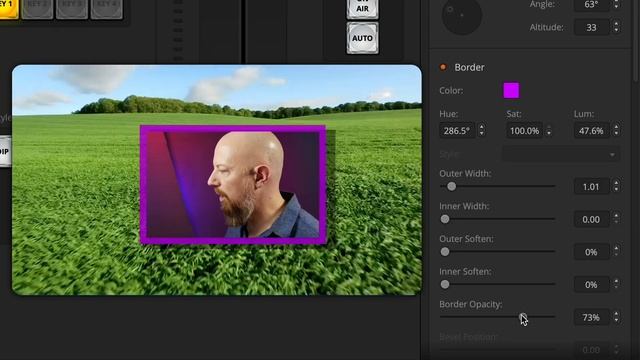Click the Altitude value 33 field
Viewport: 640px width, 360px height.
591,27
